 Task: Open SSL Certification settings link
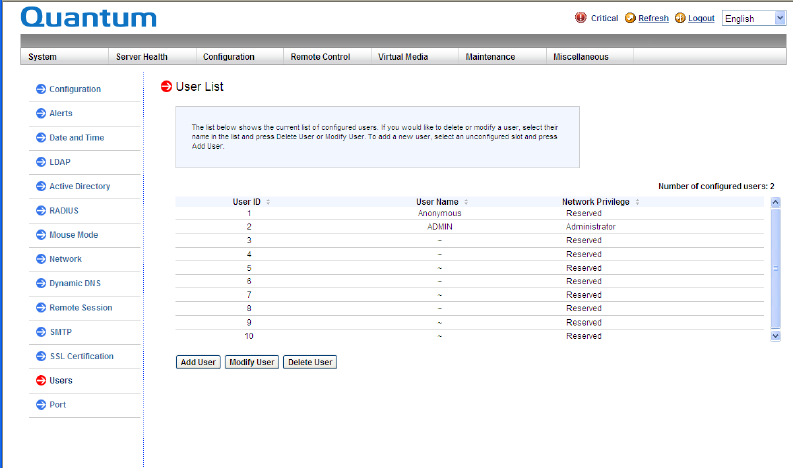(81, 356)
